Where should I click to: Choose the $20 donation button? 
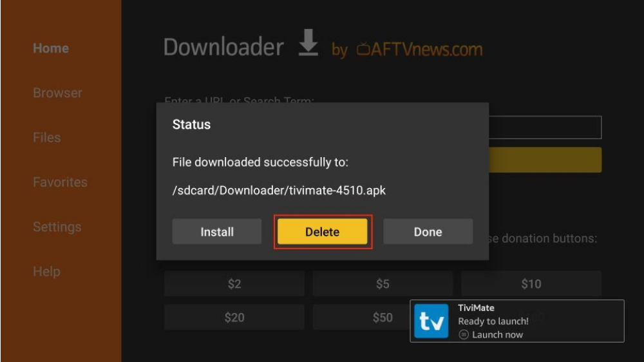tap(234, 317)
